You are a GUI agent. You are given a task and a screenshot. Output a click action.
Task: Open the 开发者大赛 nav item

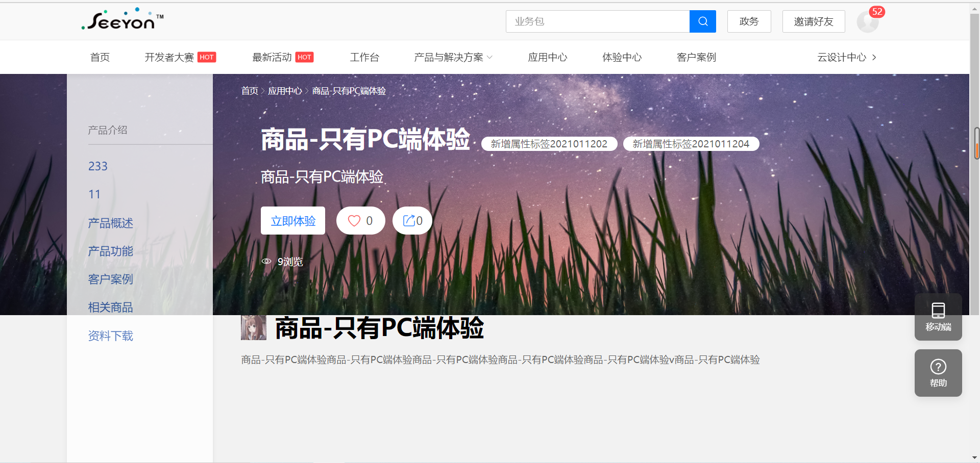click(x=169, y=57)
